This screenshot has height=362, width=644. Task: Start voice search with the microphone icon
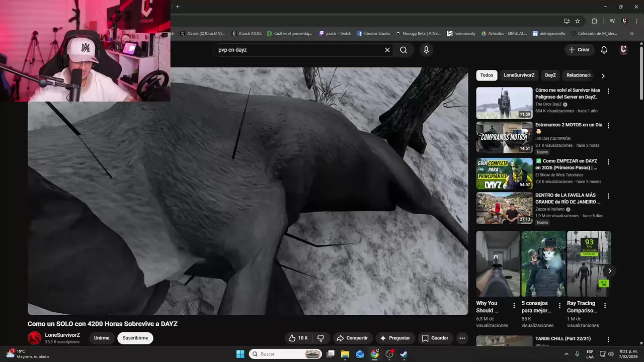[x=426, y=50]
